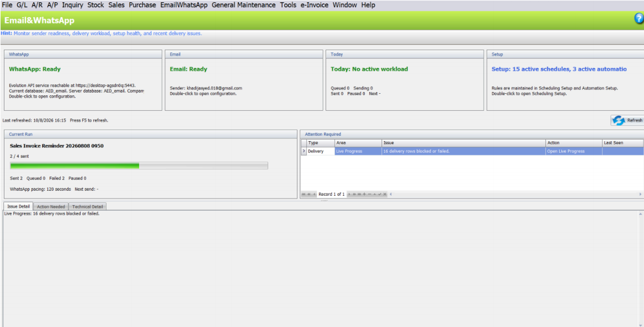Open the EmailWhatsApp menu
Image resolution: width=644 pixels, height=327 pixels.
point(184,5)
